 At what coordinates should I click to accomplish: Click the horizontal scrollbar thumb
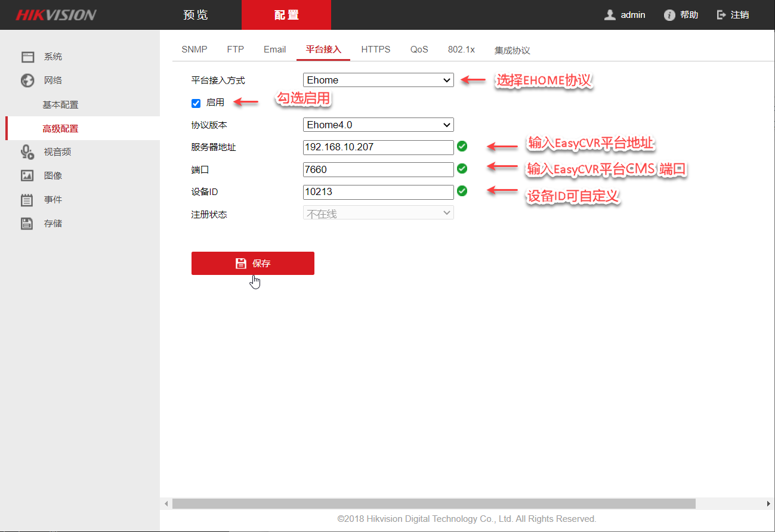(x=434, y=504)
